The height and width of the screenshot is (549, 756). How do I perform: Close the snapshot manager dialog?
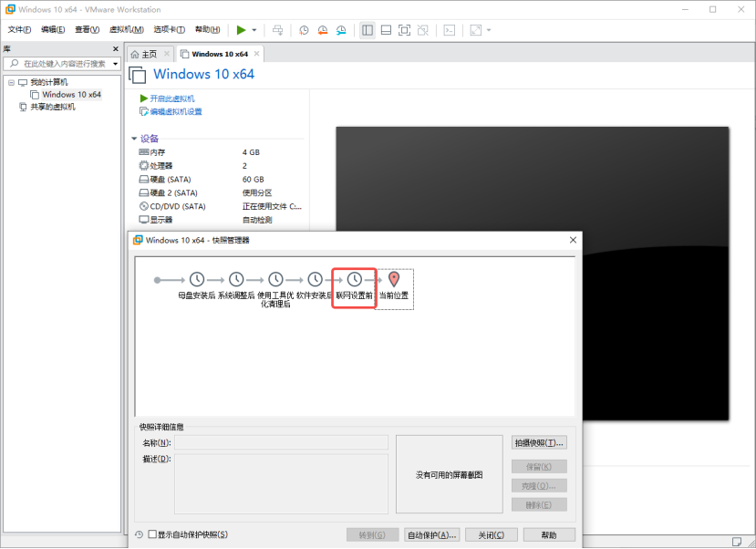click(x=573, y=240)
